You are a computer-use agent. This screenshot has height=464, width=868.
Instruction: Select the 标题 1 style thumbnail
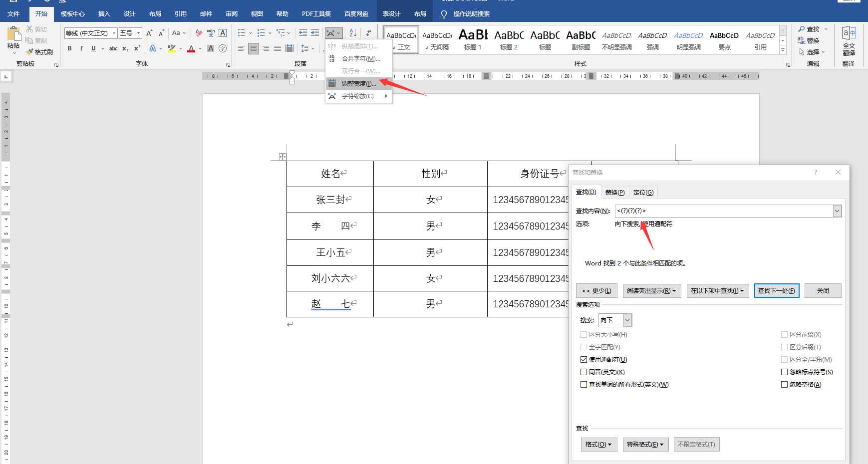pyautogui.click(x=472, y=39)
